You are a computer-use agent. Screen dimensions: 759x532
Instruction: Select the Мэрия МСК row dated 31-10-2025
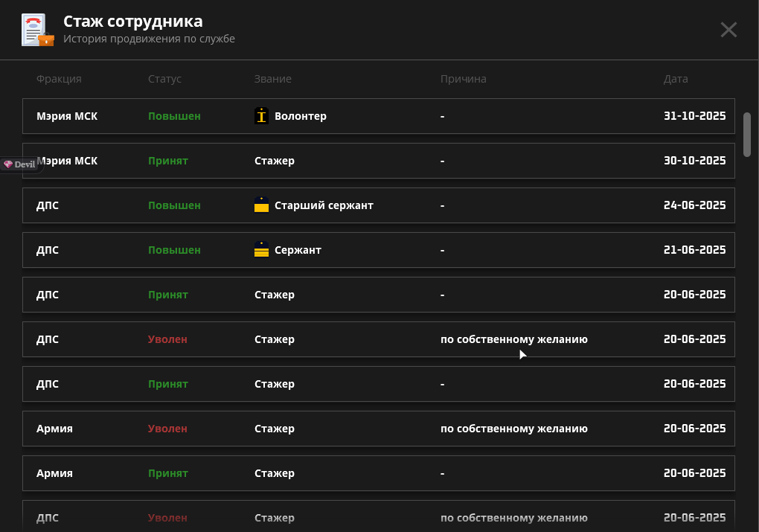pyautogui.click(x=378, y=116)
